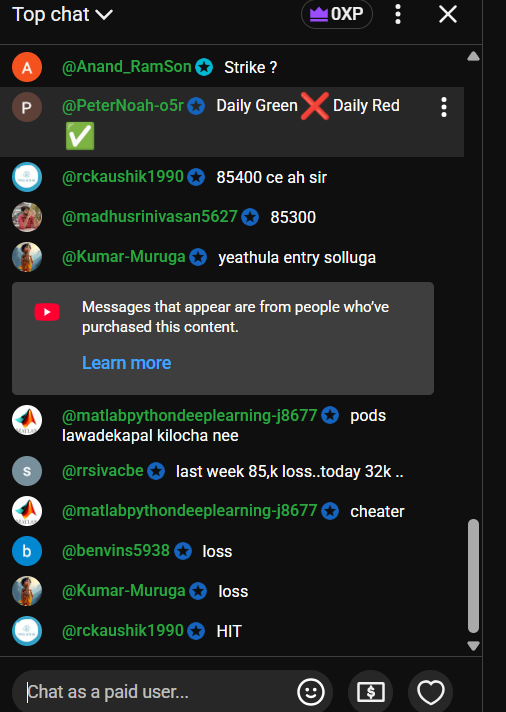This screenshot has height=712, width=506.
Task: Select the @Anand_RamSon username
Action: (x=127, y=67)
